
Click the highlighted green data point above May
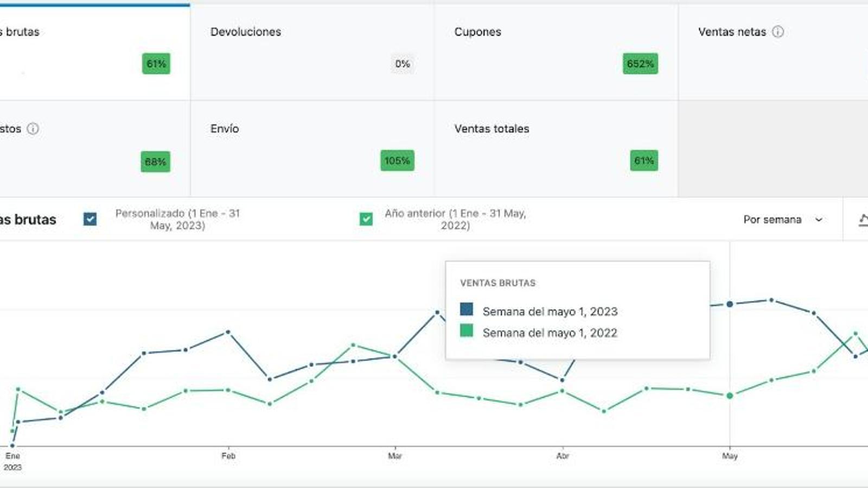[730, 396]
